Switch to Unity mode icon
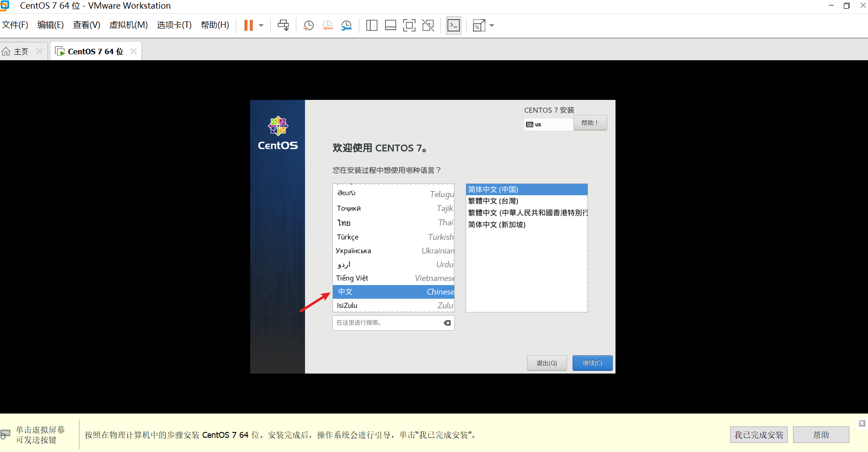 [x=428, y=26]
